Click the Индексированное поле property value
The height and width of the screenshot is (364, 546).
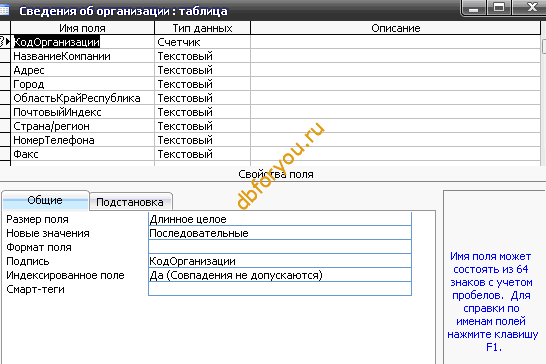pos(280,275)
